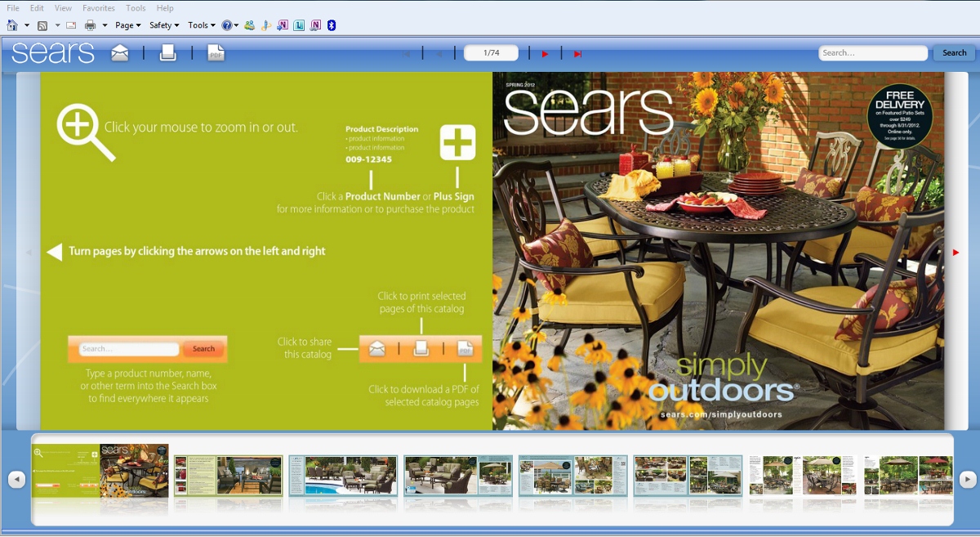The height and width of the screenshot is (537, 980).
Task: Click the PDF icon in orange example bar
Action: (x=465, y=349)
